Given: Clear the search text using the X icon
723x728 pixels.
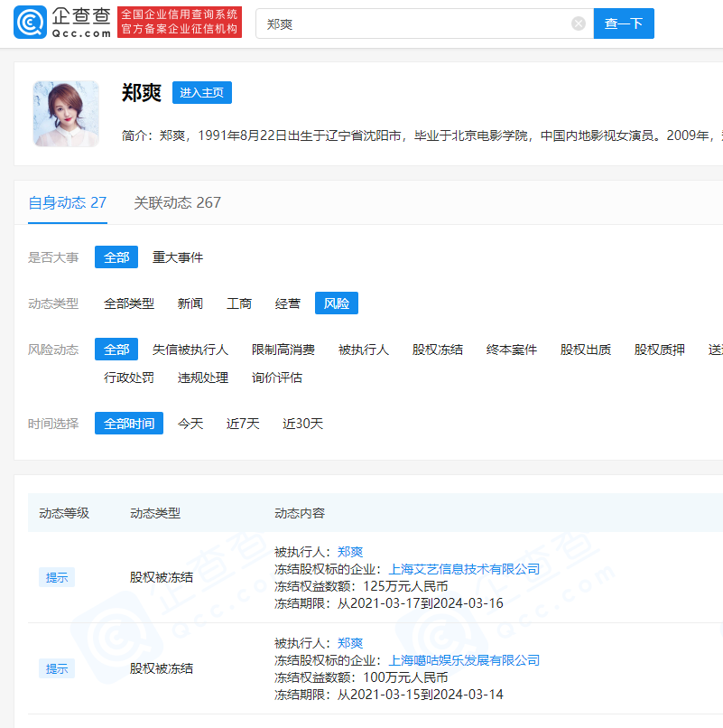Looking at the screenshot, I should 578,23.
